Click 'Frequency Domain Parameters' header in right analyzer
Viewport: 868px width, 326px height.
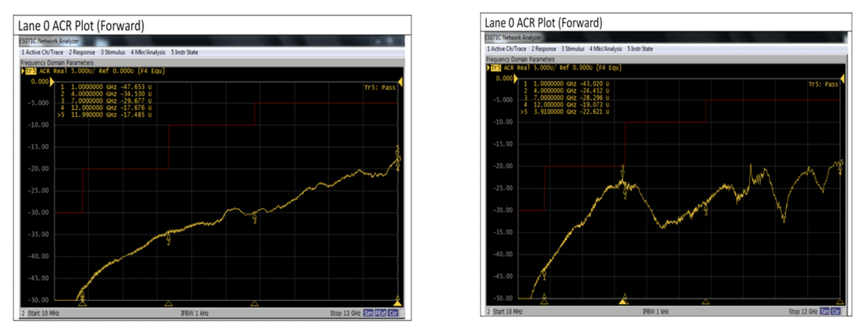tap(520, 59)
